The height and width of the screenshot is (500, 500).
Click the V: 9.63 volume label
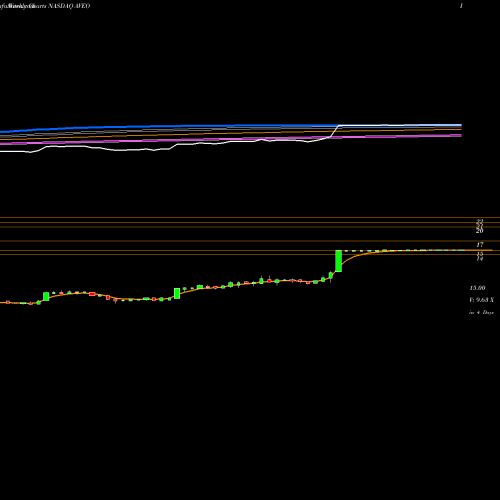(481, 300)
